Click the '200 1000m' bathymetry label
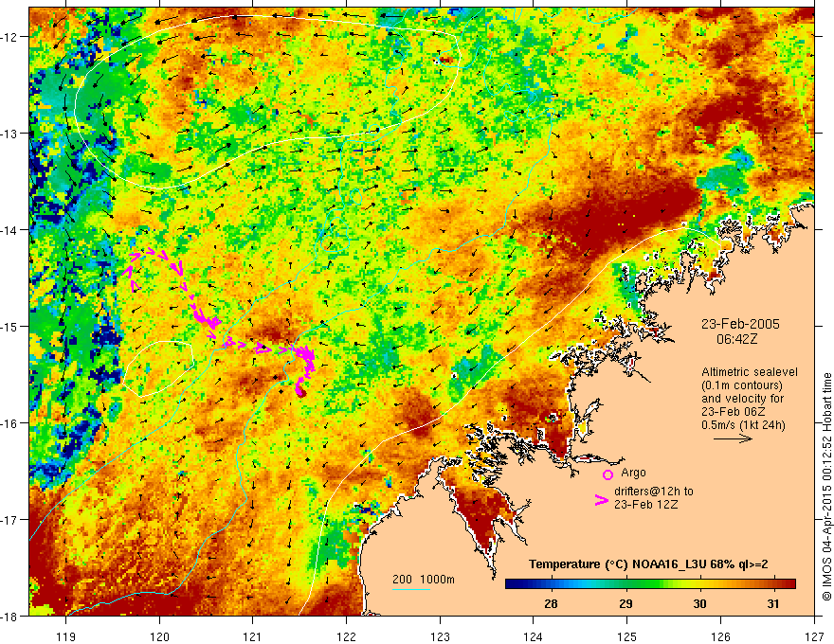The image size is (834, 644). pos(424,580)
